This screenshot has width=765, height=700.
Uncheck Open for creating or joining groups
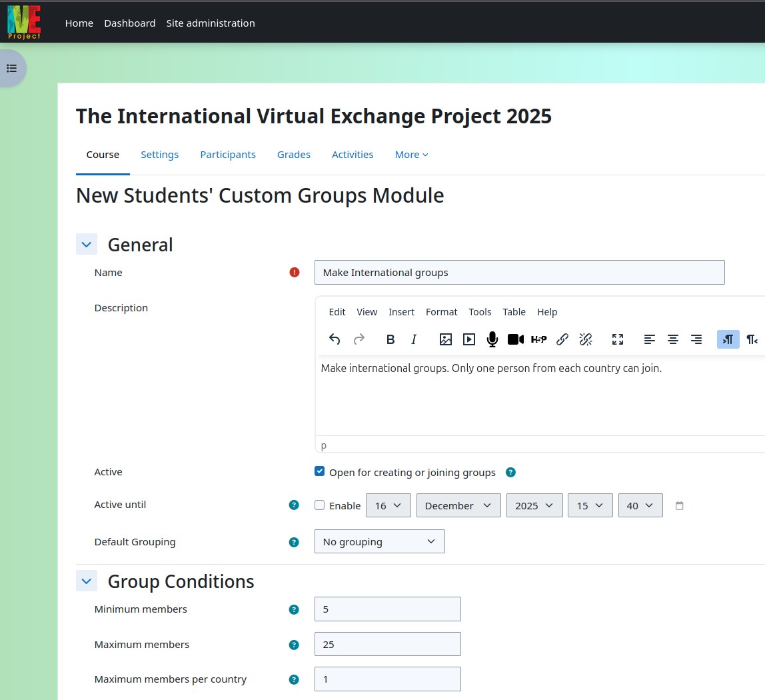coord(320,471)
